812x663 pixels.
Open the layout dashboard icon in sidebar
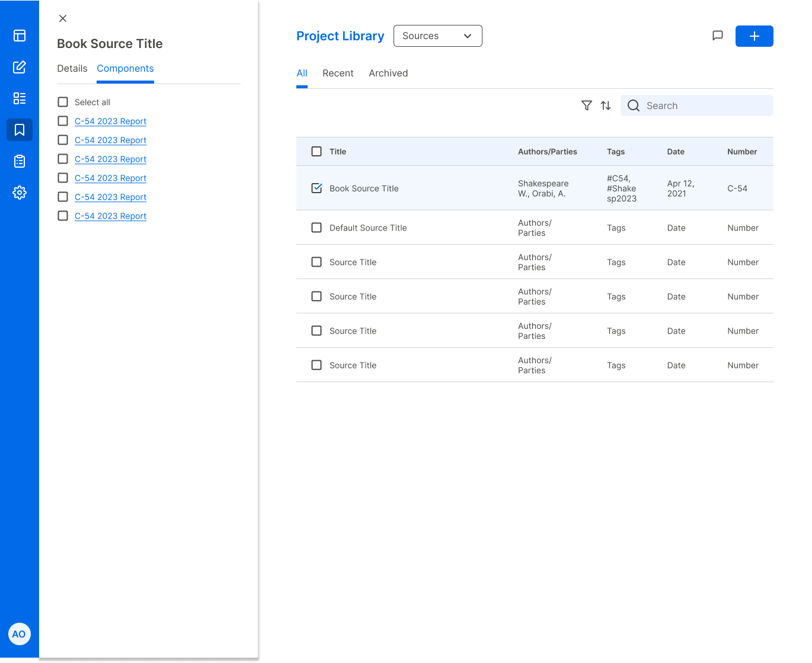pos(20,36)
